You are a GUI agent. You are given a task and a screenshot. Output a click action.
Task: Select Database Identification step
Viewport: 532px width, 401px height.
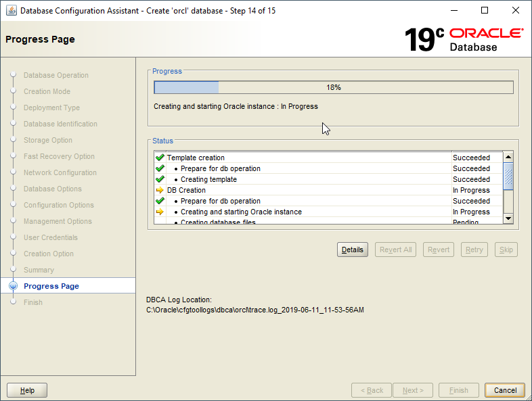tap(60, 124)
